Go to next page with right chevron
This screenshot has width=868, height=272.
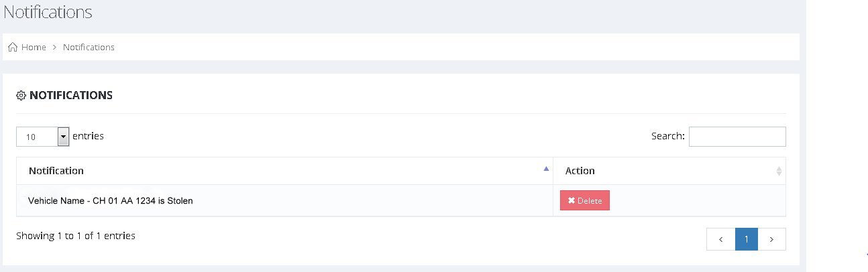pyautogui.click(x=771, y=239)
